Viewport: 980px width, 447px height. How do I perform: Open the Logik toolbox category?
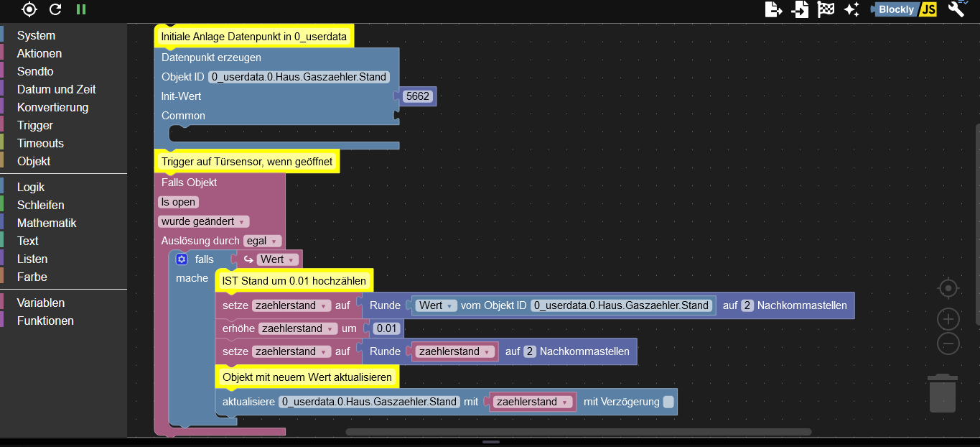click(x=31, y=187)
